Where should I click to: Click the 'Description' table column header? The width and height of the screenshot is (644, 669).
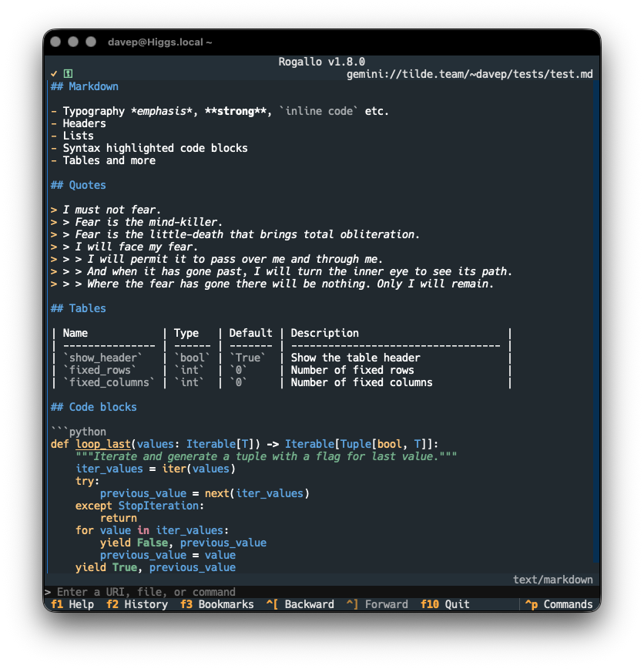click(x=324, y=333)
